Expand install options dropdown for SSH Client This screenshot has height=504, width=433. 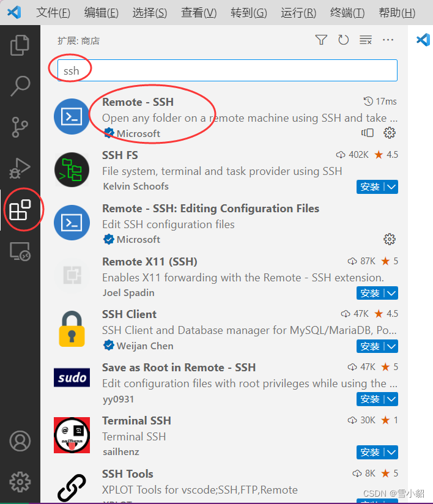click(x=391, y=346)
